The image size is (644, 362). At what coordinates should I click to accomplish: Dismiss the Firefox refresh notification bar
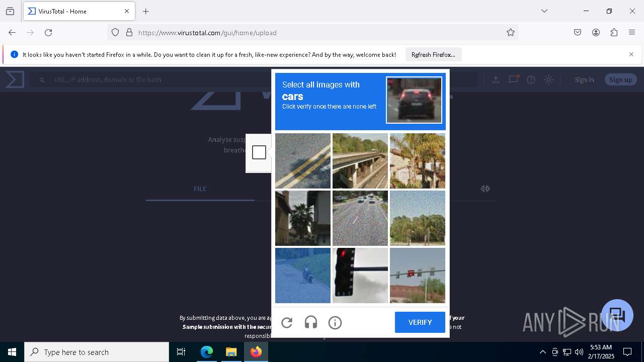631,54
